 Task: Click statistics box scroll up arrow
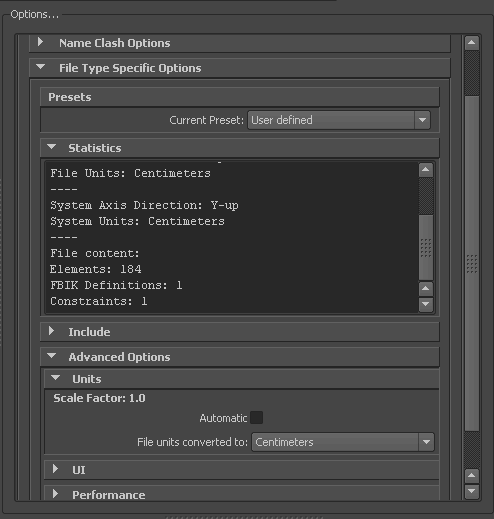click(426, 170)
